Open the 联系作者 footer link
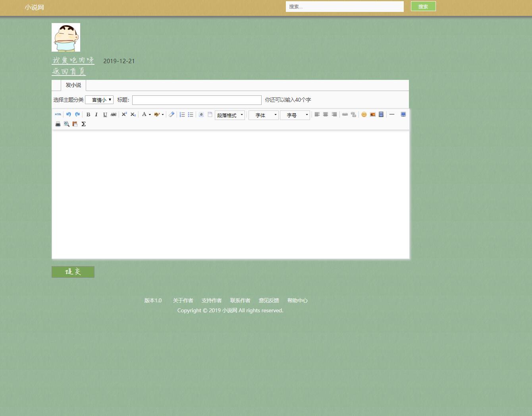532x416 pixels. (240, 300)
